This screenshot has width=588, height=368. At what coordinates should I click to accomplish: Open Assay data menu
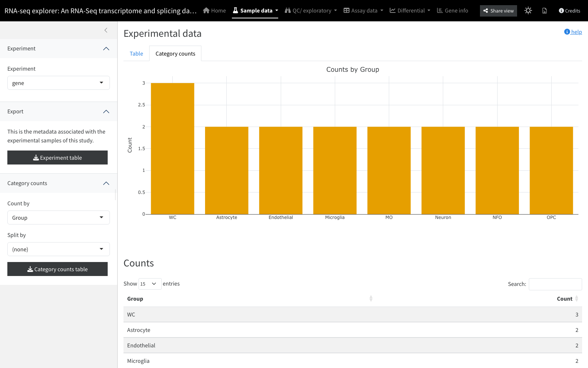coord(363,11)
